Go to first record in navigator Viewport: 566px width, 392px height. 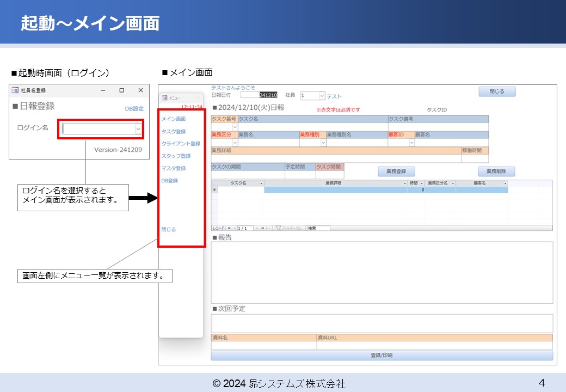[x=229, y=228]
